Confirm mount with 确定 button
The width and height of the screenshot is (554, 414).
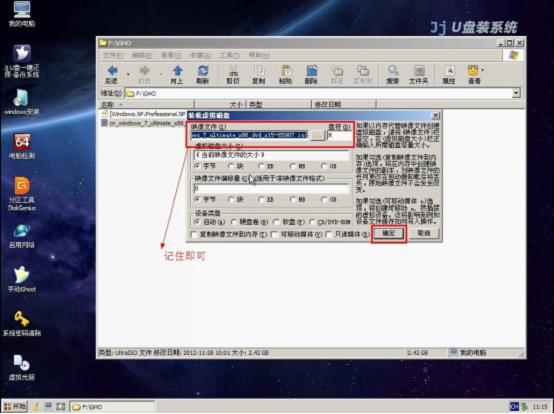[x=389, y=233]
